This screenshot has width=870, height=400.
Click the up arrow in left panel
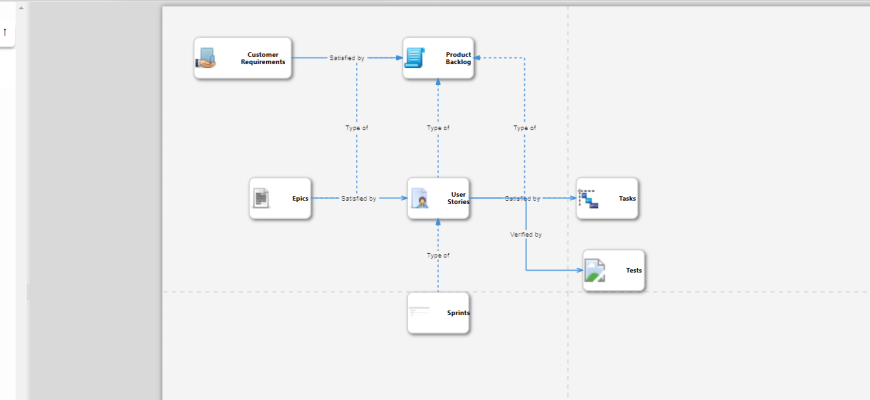click(5, 33)
